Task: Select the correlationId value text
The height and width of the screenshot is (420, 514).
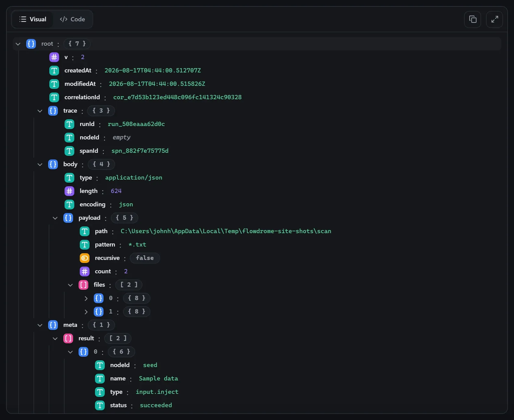Action: 178,97
